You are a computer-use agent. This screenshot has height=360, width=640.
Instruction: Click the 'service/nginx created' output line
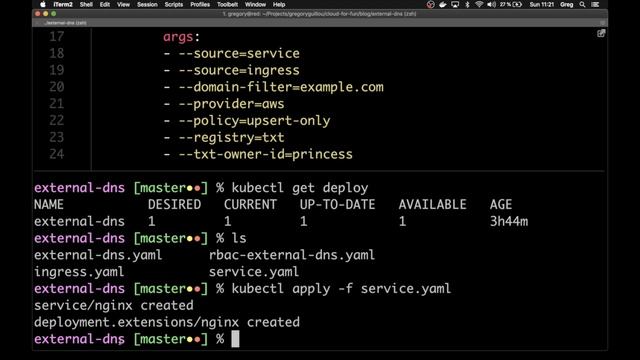(x=114, y=305)
